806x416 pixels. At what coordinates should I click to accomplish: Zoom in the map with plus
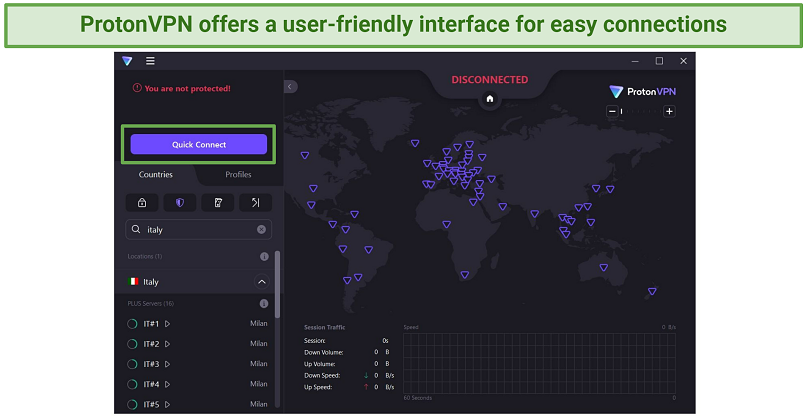[669, 111]
